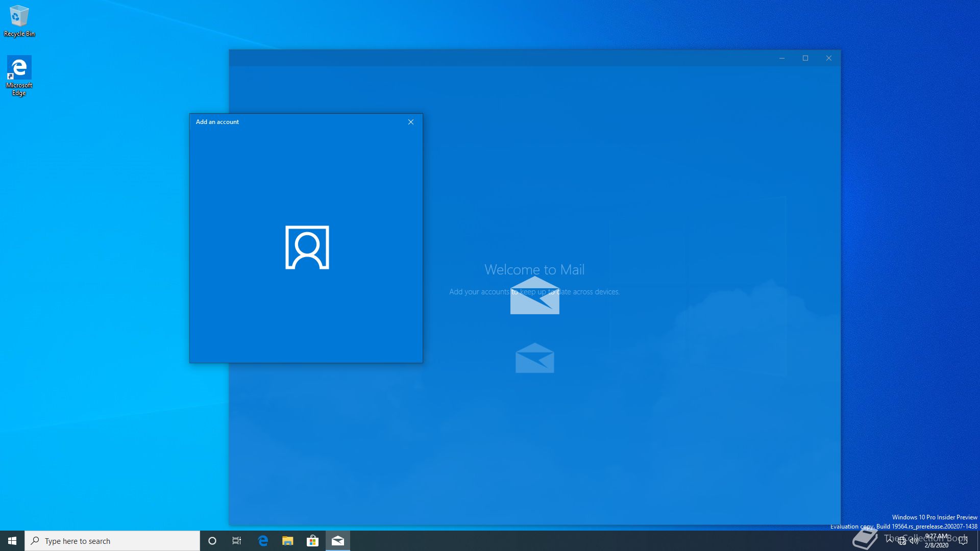
Task: Open the clock and date flyout
Action: pos(937,541)
